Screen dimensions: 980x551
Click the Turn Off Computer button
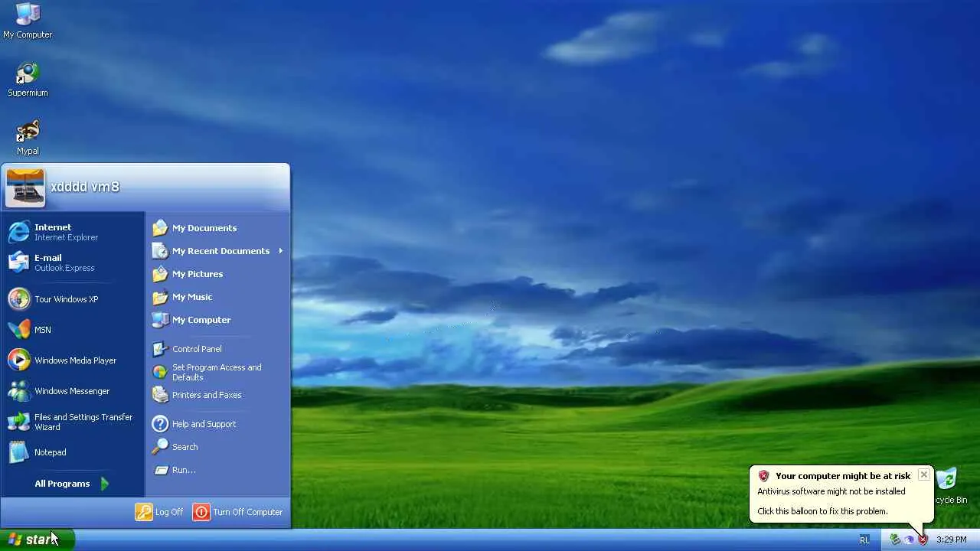coord(238,512)
